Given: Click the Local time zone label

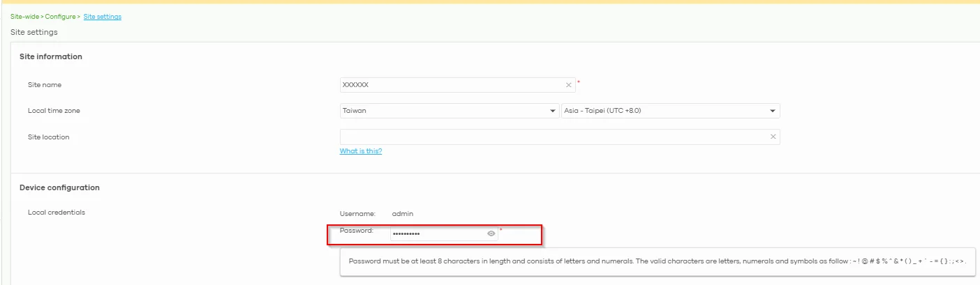Looking at the screenshot, I should click(x=50, y=111).
